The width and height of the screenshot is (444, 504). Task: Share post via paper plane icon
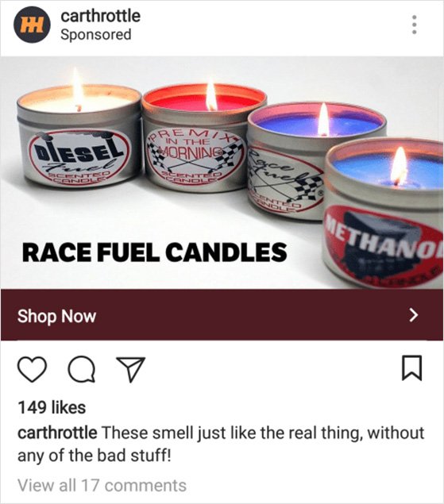(x=130, y=369)
